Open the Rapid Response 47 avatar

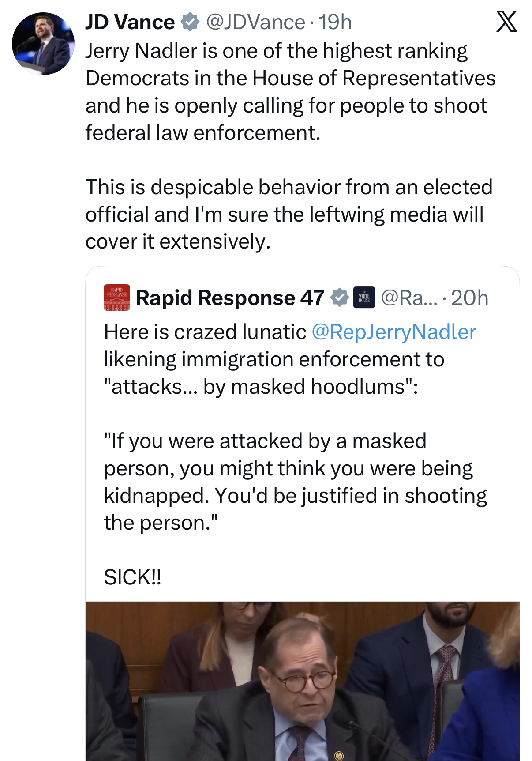click(117, 298)
